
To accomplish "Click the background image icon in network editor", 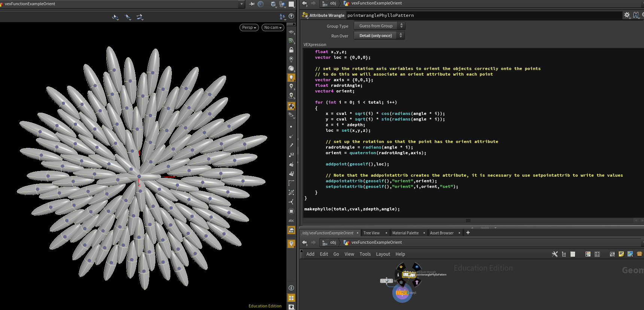I will 630,254.
